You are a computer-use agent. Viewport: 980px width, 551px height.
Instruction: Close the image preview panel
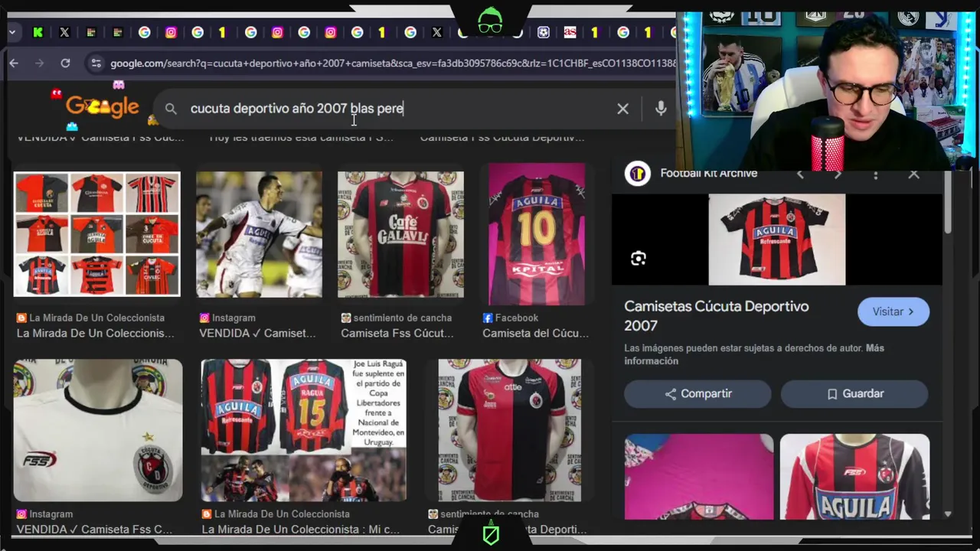pos(913,174)
